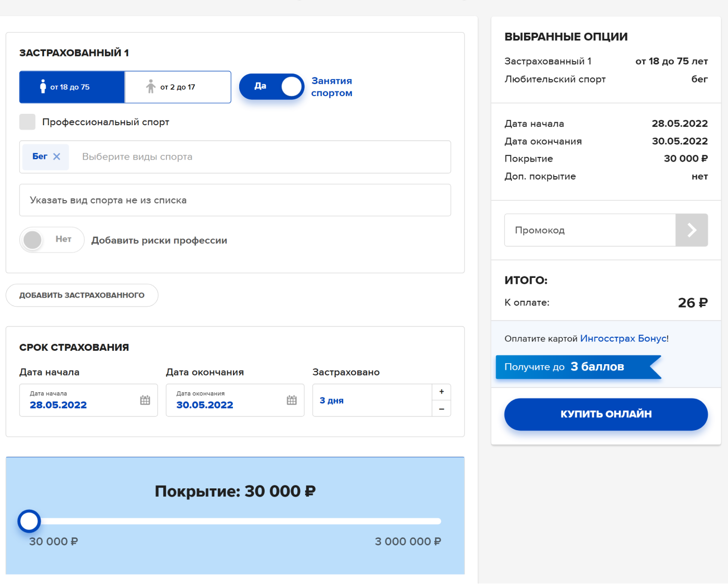The image size is (728, 584).
Task: Open the Ингосстрах Бонус link
Action: pos(623,339)
